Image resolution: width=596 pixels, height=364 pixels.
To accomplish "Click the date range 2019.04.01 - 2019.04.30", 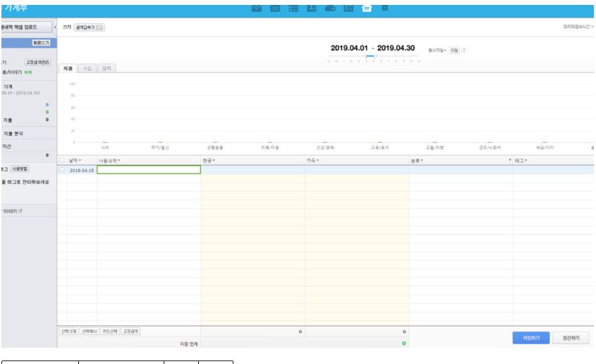I will click(372, 48).
